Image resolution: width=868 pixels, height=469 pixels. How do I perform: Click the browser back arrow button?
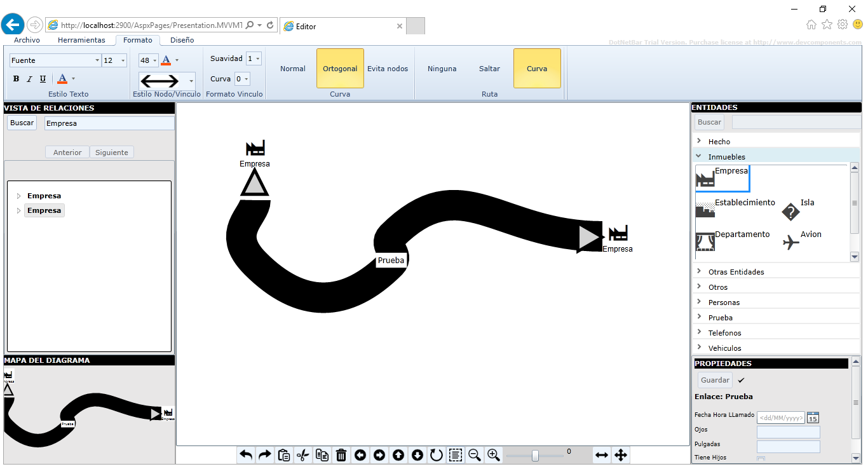pyautogui.click(x=13, y=25)
